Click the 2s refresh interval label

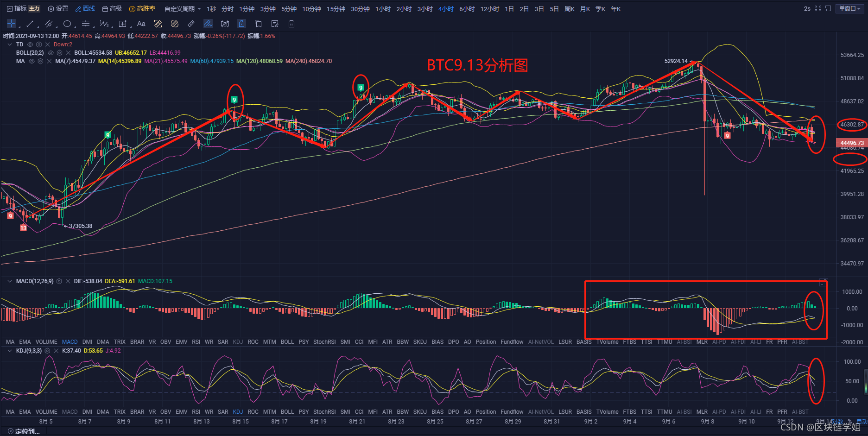tap(807, 9)
